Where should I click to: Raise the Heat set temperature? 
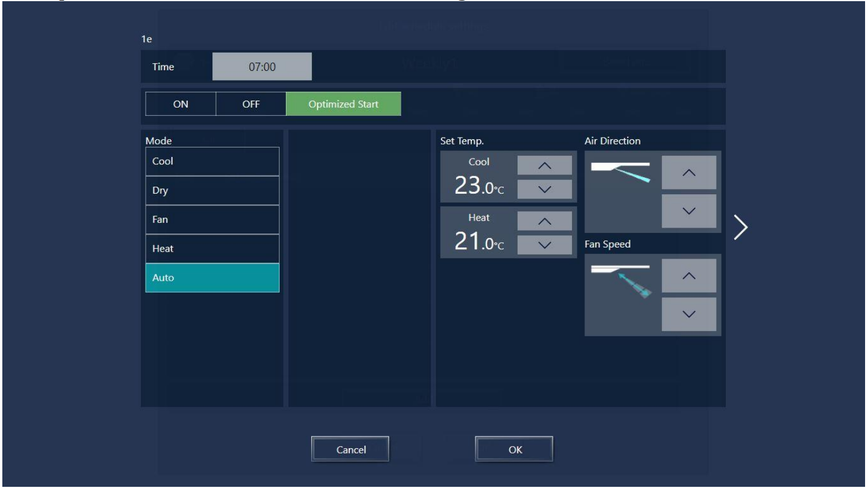point(545,221)
